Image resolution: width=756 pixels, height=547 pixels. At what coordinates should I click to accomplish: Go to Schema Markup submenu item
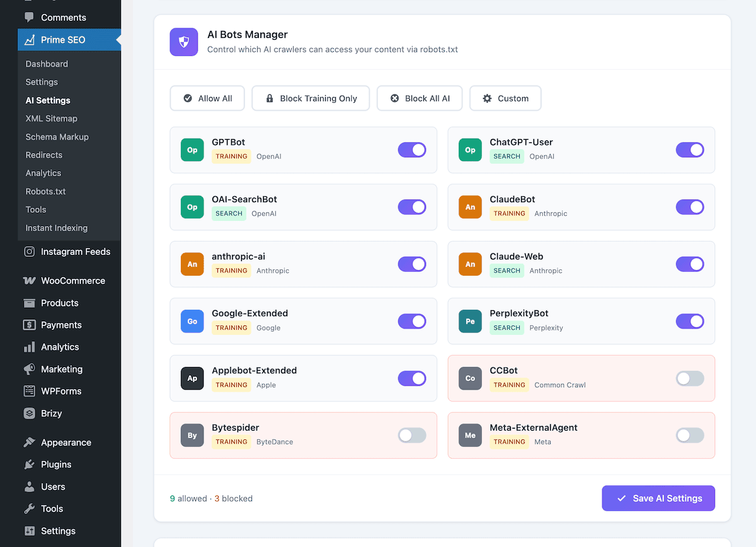point(57,137)
